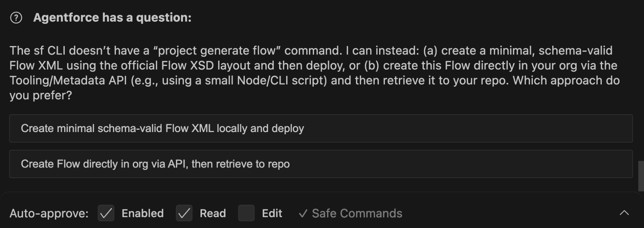644x228 pixels.
Task: Click the quoted "project generate flow" text
Action: [x=217, y=51]
